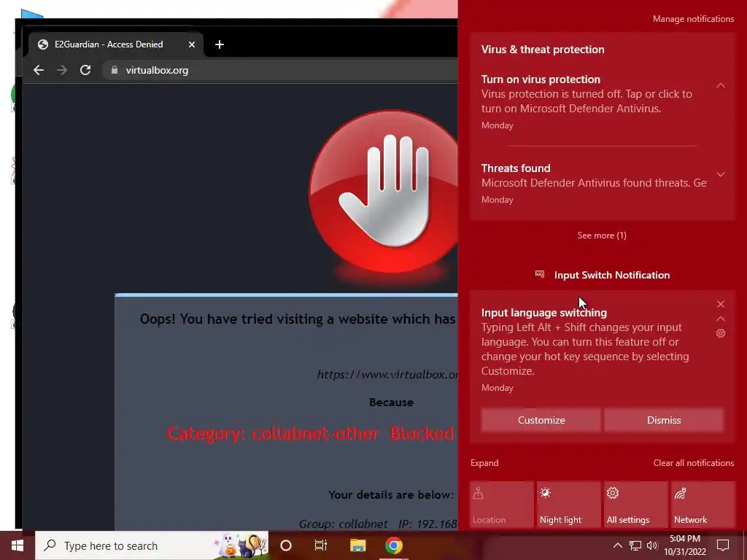Click the Category: collabnet-other Blocked text
This screenshot has width=747, height=560.
[310, 433]
